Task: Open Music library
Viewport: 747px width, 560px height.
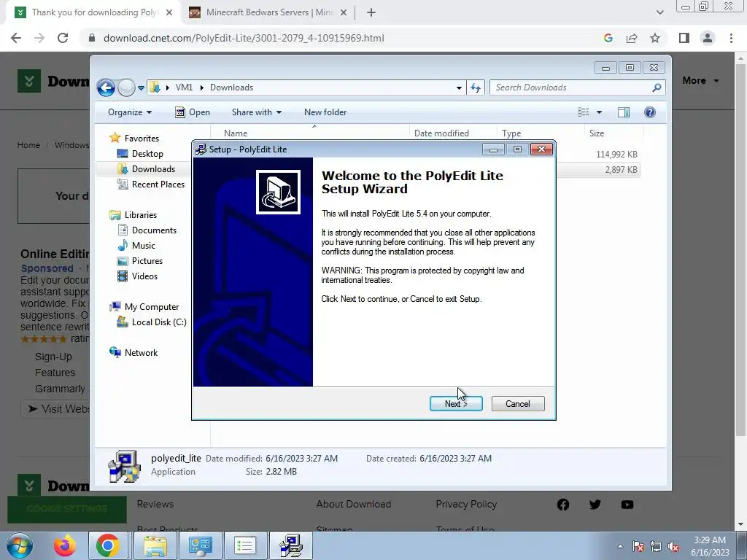Action: point(143,246)
